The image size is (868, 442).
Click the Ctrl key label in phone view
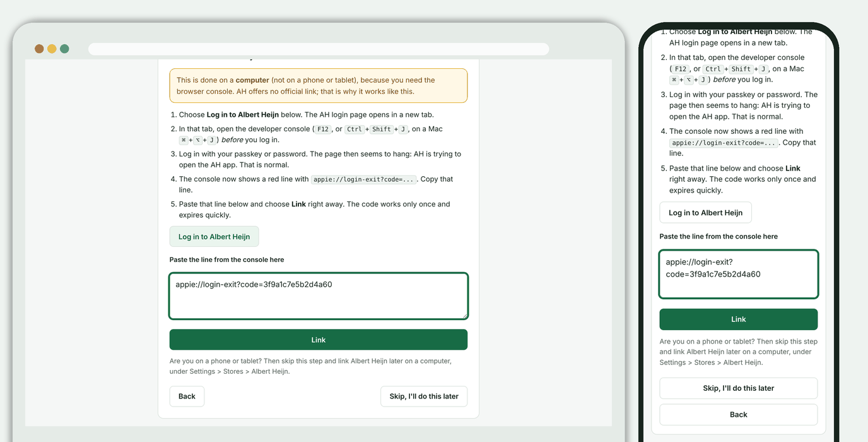(x=713, y=69)
